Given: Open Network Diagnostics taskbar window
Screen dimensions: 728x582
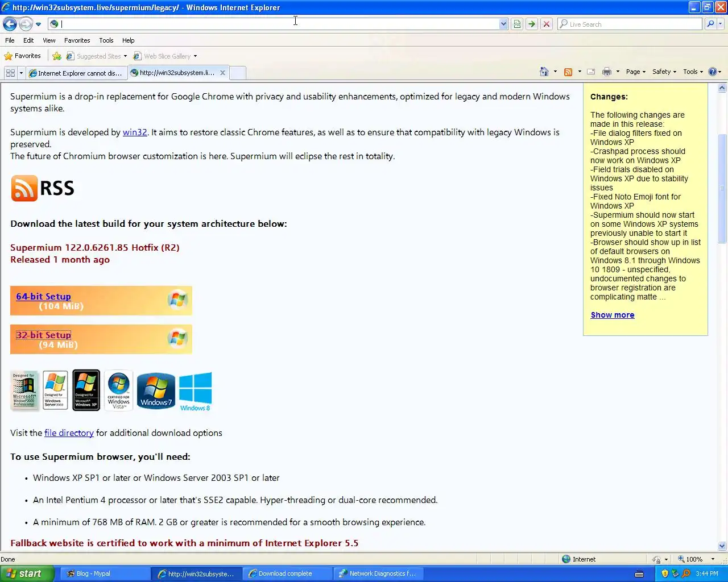Looking at the screenshot, I should tap(379, 573).
